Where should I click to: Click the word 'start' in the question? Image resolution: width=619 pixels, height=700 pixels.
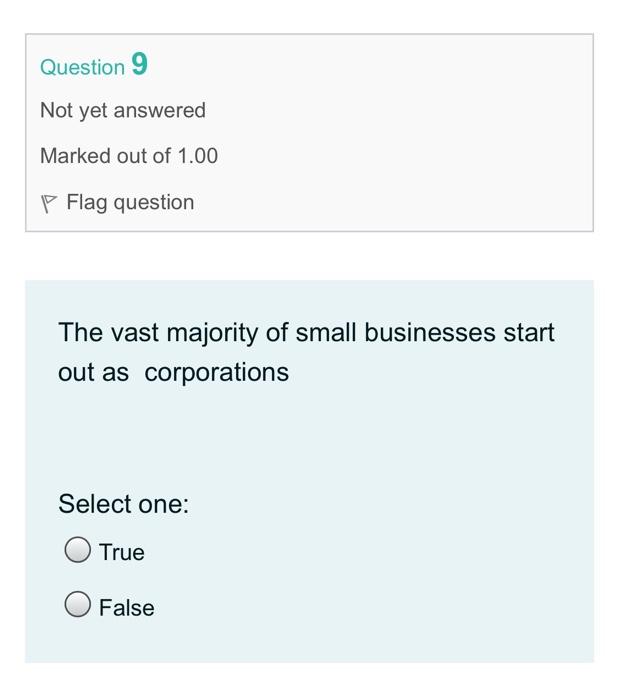click(529, 332)
